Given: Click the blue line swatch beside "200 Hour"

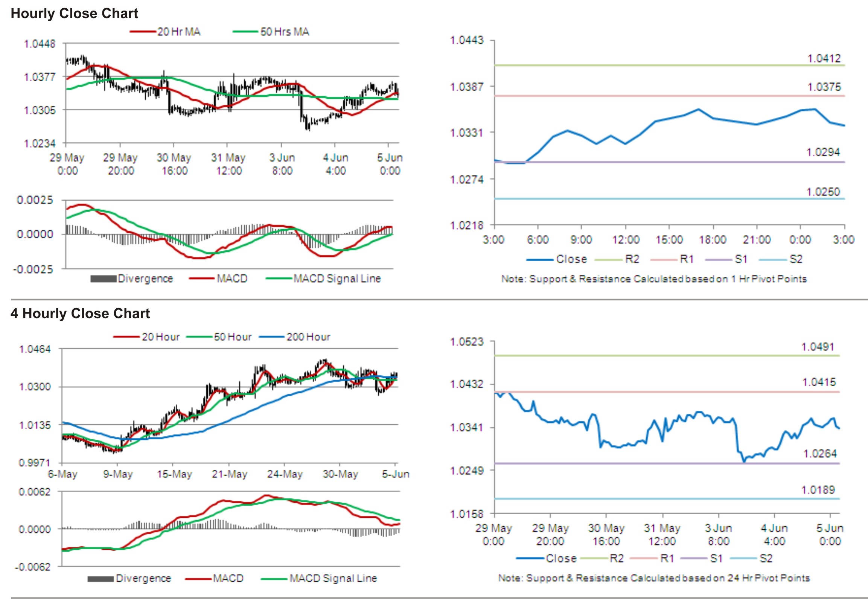Looking at the screenshot, I should 272,337.
